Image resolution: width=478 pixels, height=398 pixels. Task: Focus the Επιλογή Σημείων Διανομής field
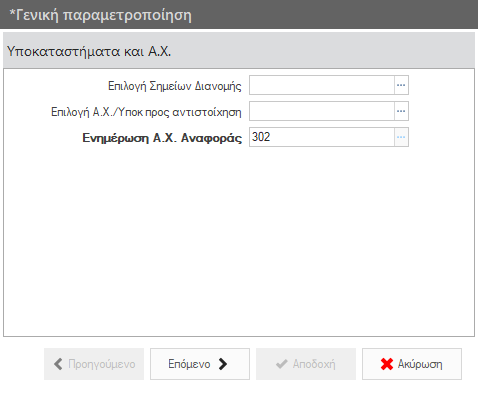[322, 85]
